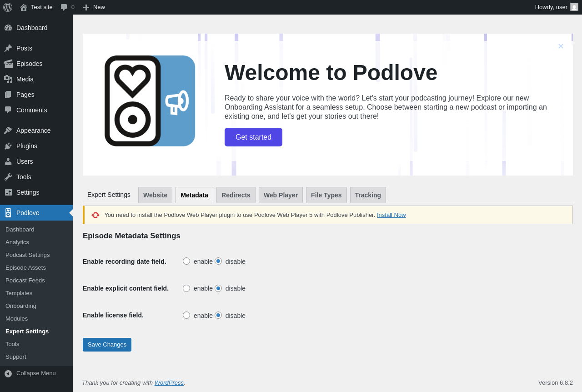The height and width of the screenshot is (392, 582).
Task: Enable the license field
Action: click(x=186, y=315)
